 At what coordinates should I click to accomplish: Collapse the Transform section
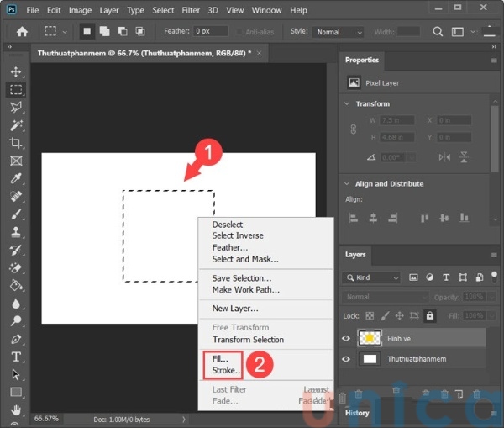click(346, 104)
